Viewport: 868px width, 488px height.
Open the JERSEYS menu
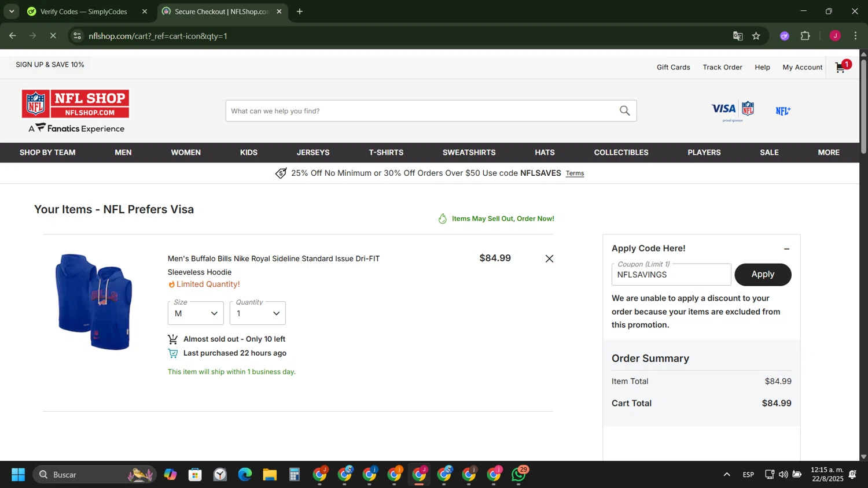[x=313, y=153]
